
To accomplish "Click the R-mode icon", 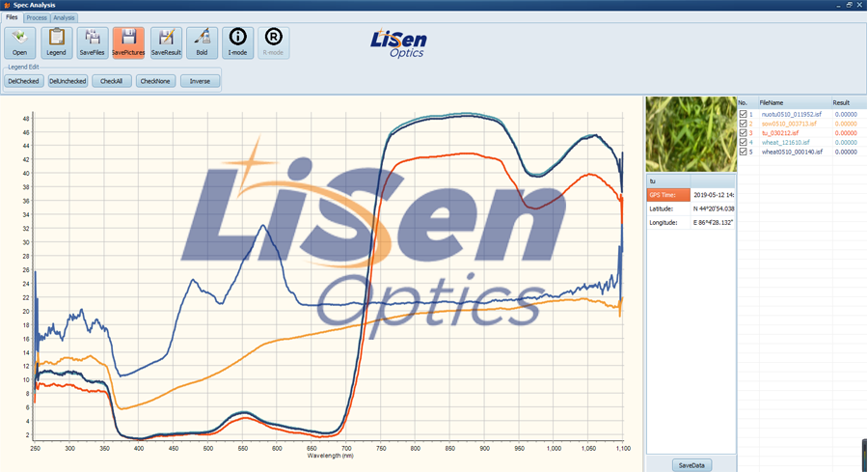I will (x=273, y=42).
